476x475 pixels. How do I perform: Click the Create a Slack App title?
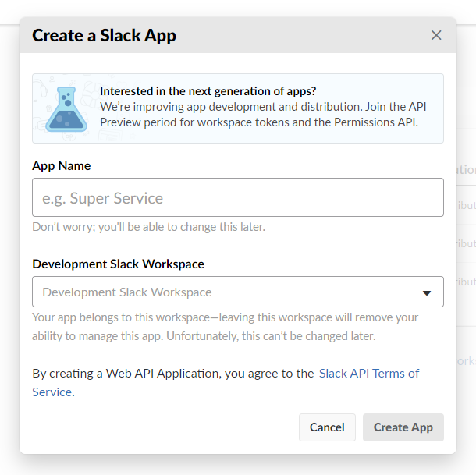[x=104, y=35]
